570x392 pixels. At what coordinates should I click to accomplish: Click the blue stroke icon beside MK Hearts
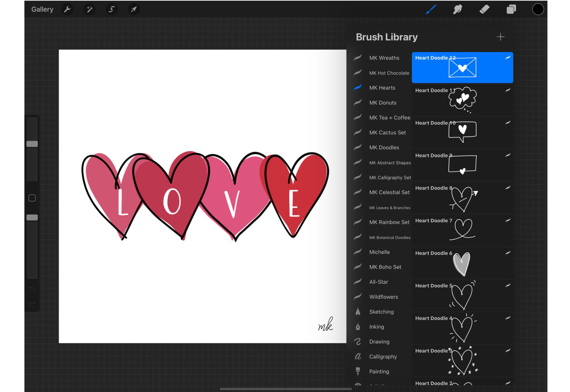(x=358, y=87)
